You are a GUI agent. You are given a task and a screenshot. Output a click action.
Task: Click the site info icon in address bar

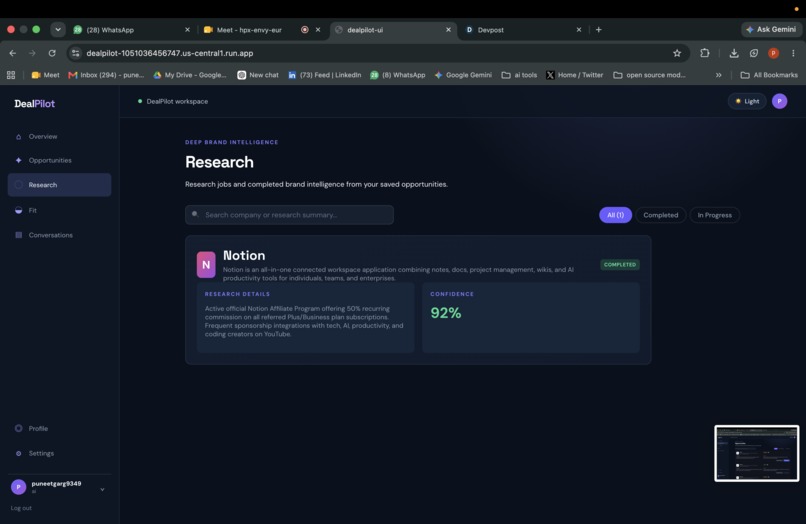[76, 53]
